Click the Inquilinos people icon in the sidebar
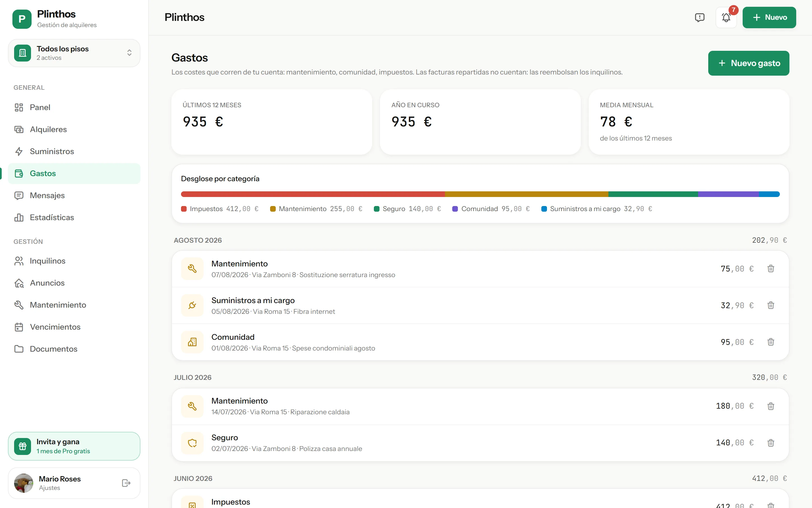The height and width of the screenshot is (508, 812). coord(19,261)
